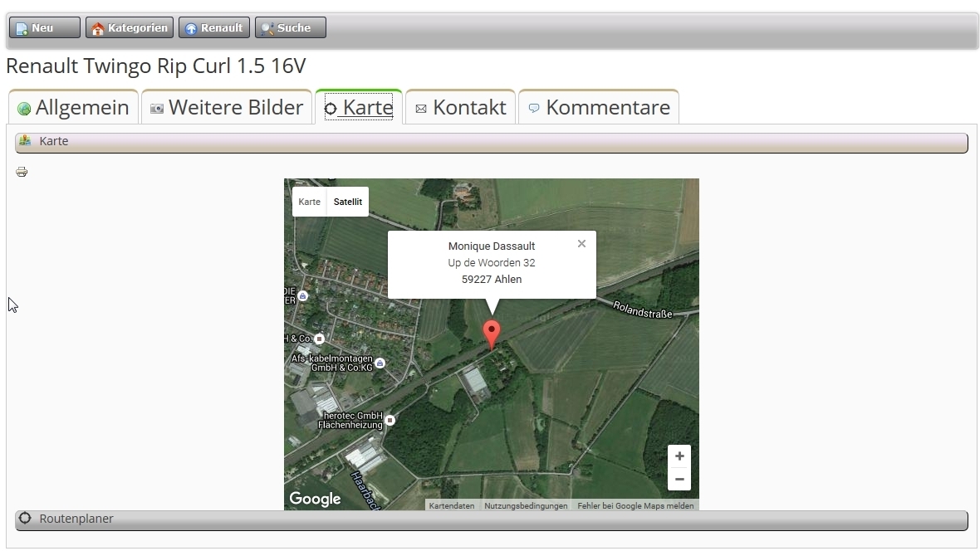Click the globe icon on the Allgemein tab

click(x=24, y=109)
